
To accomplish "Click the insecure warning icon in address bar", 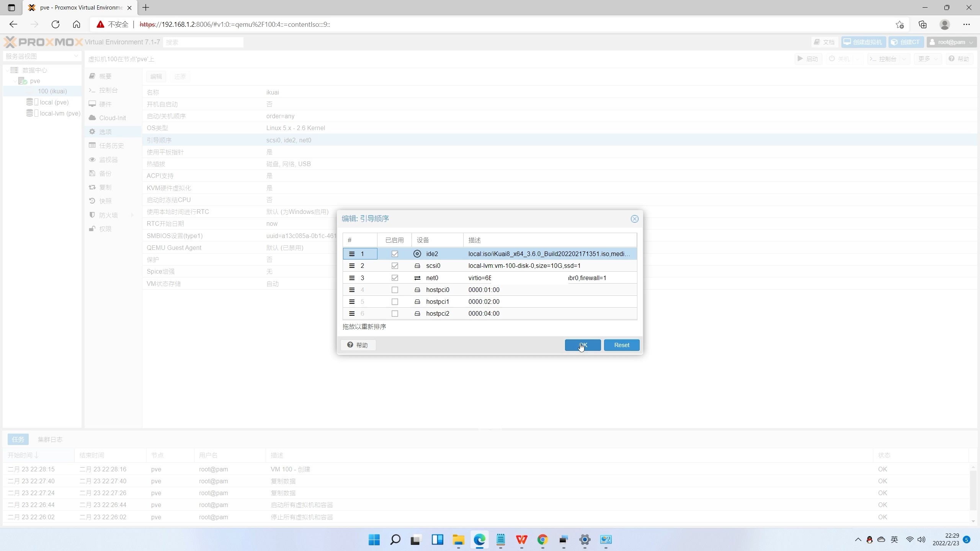I will click(100, 24).
